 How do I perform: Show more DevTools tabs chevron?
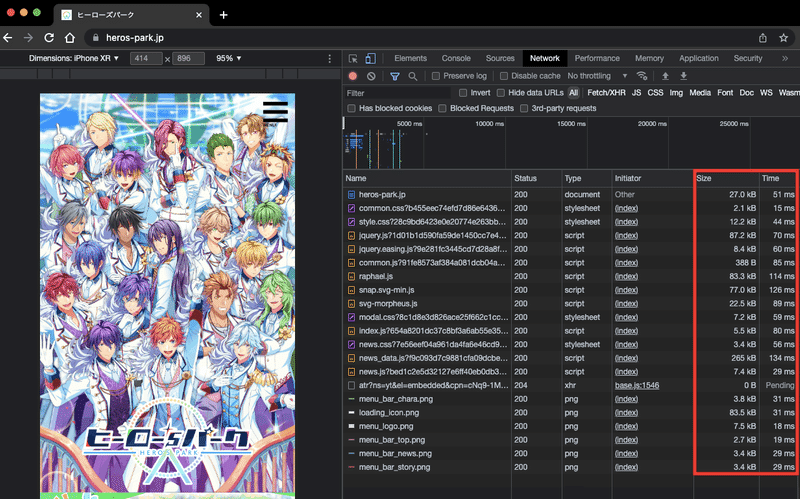pyautogui.click(x=785, y=58)
